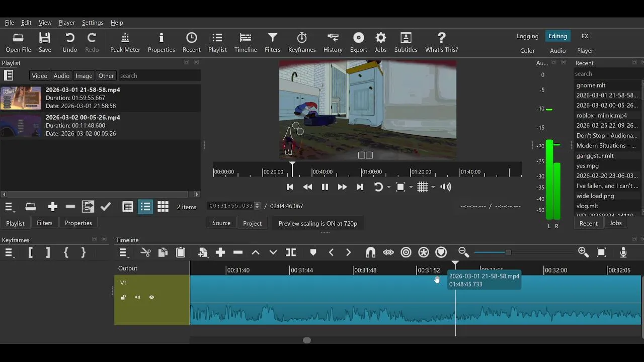This screenshot has height=362, width=644.
Task: Split the clip at the playhead
Action: coord(291,252)
